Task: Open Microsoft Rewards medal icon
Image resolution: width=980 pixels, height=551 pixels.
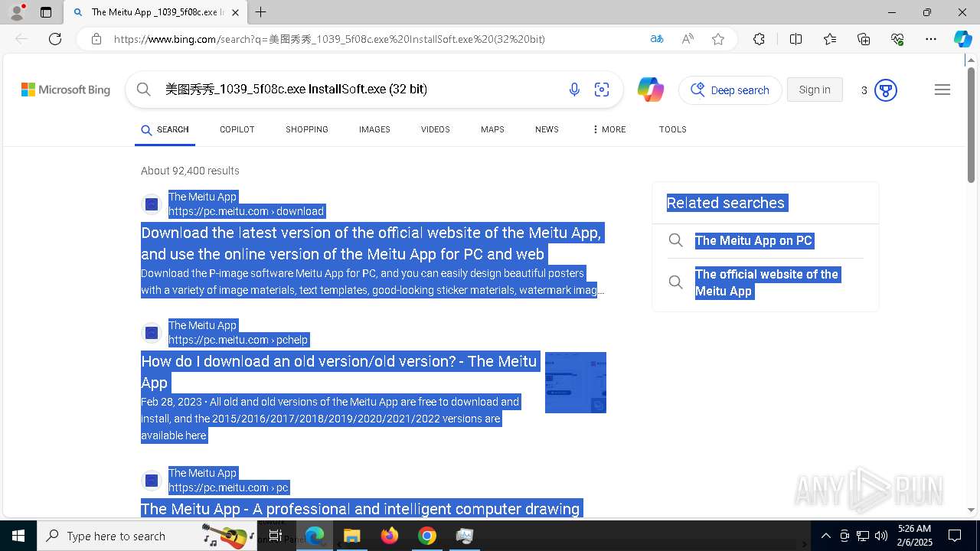Action: (886, 90)
